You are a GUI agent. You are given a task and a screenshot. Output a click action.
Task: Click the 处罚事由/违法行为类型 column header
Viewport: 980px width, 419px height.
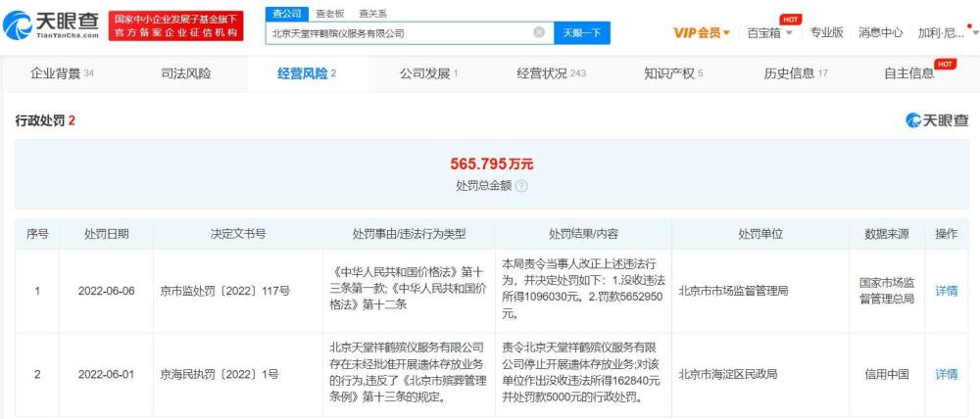(x=409, y=234)
